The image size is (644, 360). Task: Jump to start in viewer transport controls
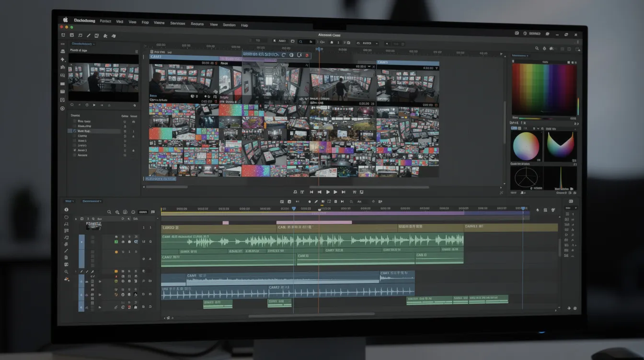[x=311, y=192]
